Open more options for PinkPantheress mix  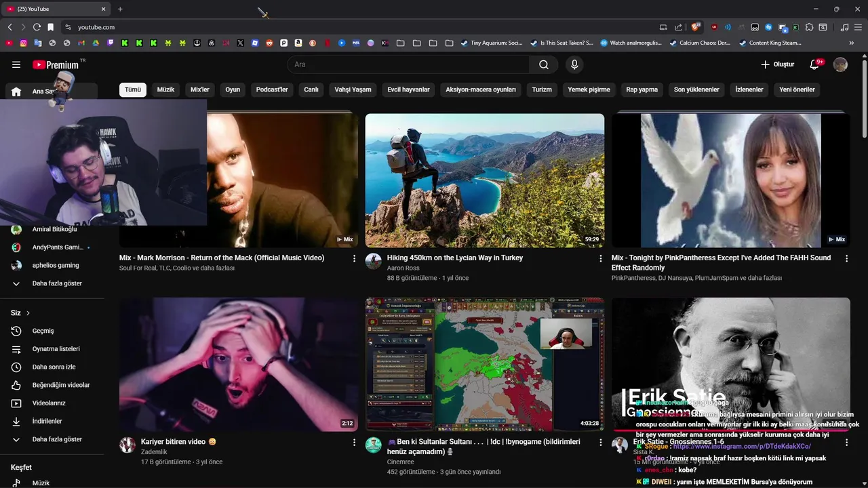846,258
